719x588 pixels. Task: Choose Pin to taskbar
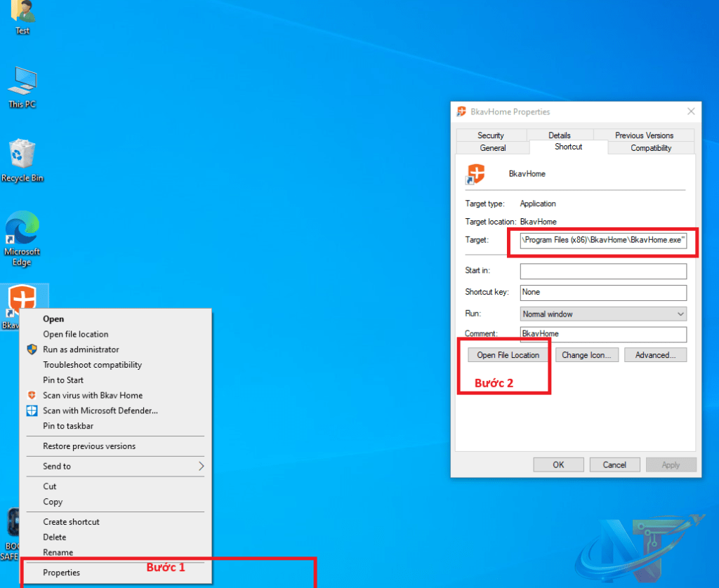(x=116, y=426)
